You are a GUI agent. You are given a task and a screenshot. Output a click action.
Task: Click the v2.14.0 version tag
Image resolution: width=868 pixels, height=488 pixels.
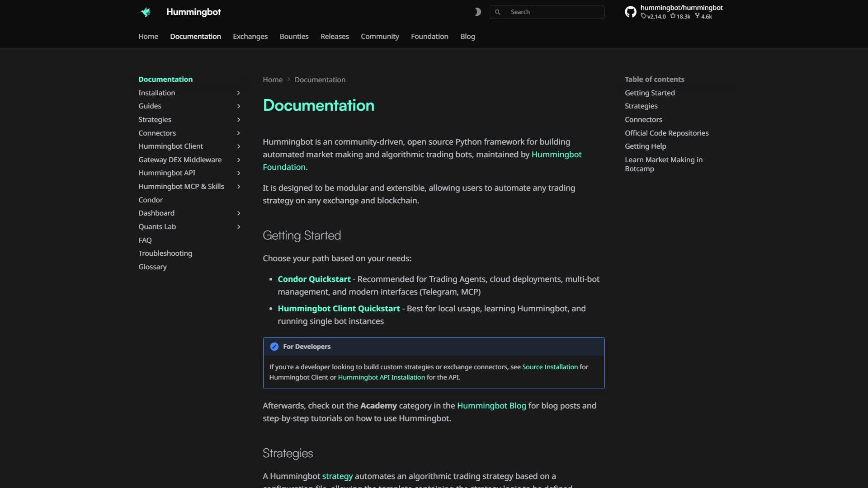point(653,17)
